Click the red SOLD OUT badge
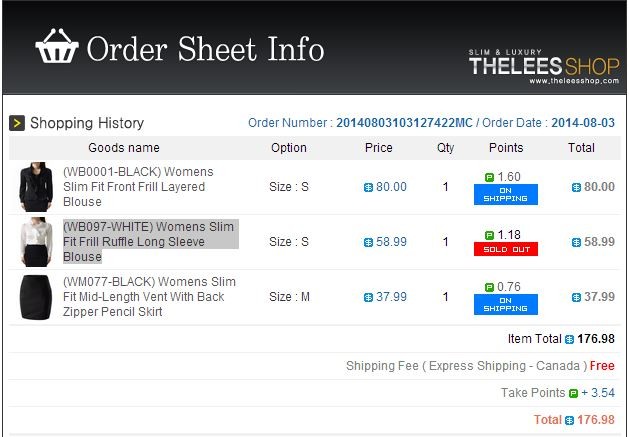This screenshot has height=437, width=629. [x=505, y=249]
